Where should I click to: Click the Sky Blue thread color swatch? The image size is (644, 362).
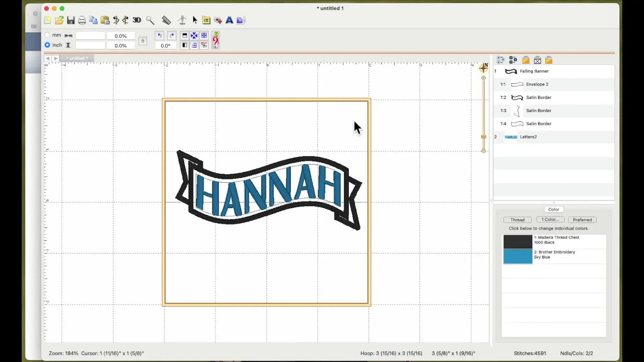click(x=518, y=256)
